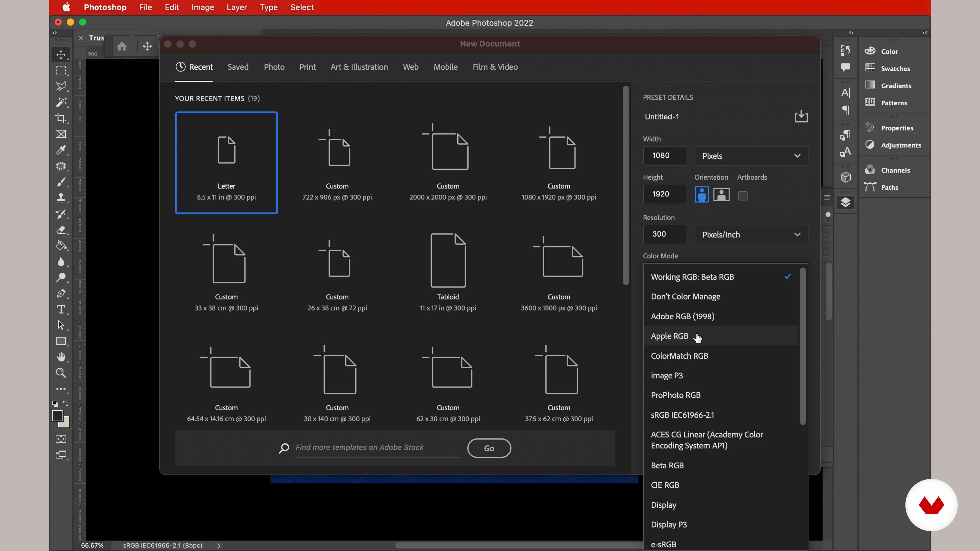Swap foreground and background colors
The image size is (980, 551).
pyautogui.click(x=66, y=404)
